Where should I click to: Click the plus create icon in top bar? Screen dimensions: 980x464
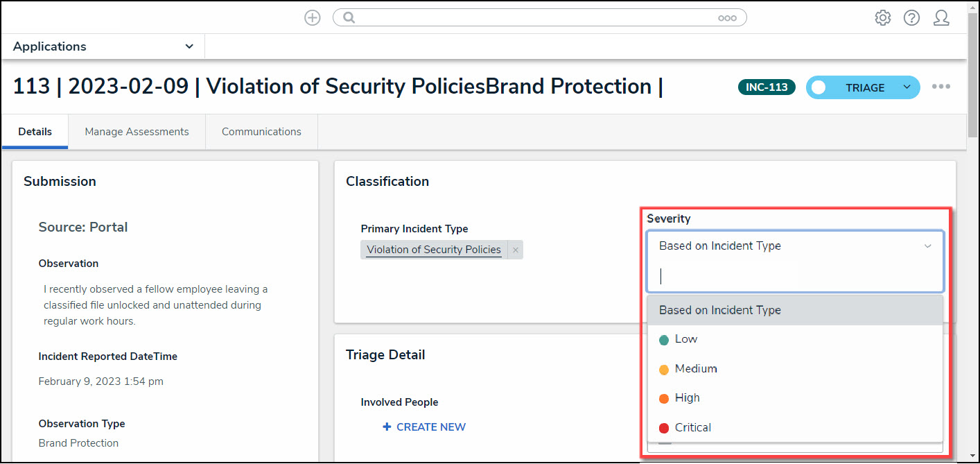[x=313, y=18]
